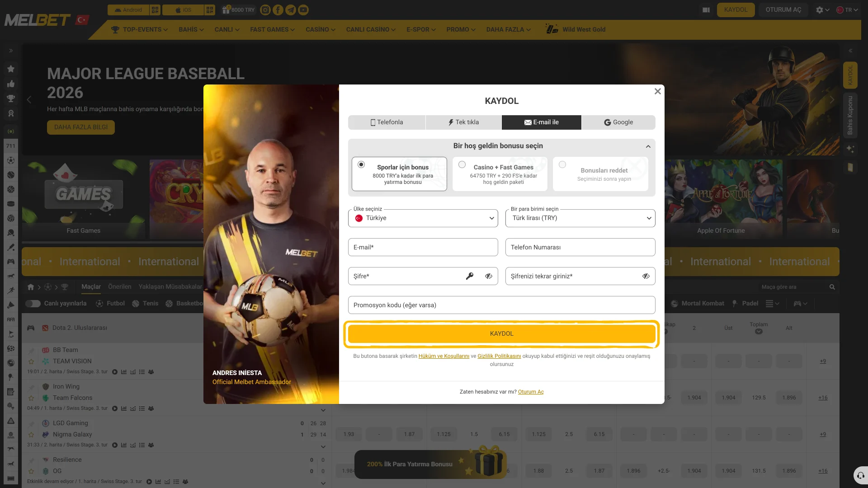Show password in the Şifre field

point(489,276)
